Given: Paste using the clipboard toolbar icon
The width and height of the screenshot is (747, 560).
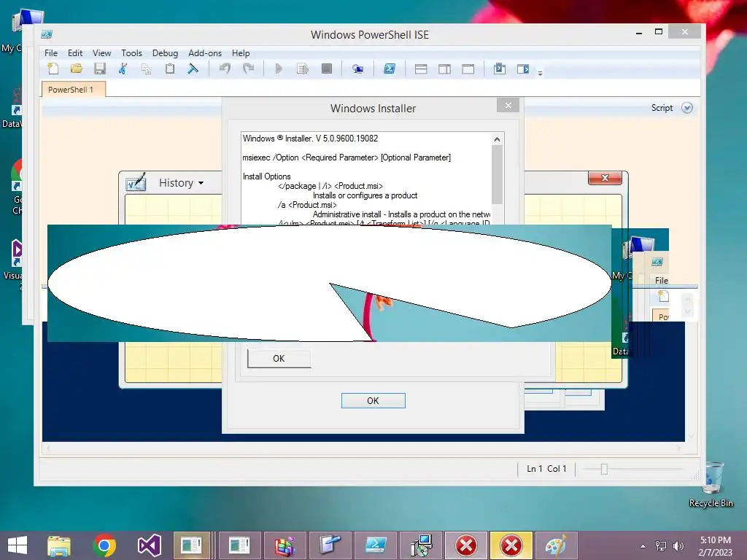Looking at the screenshot, I should point(169,69).
